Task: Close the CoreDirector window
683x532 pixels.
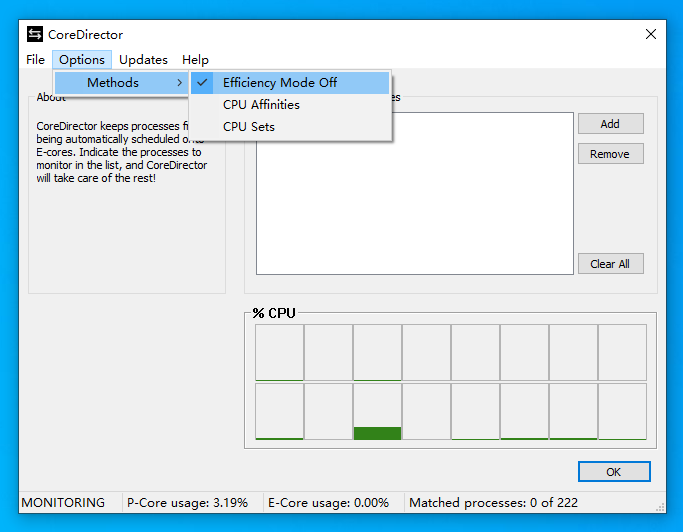Action: pos(651,34)
